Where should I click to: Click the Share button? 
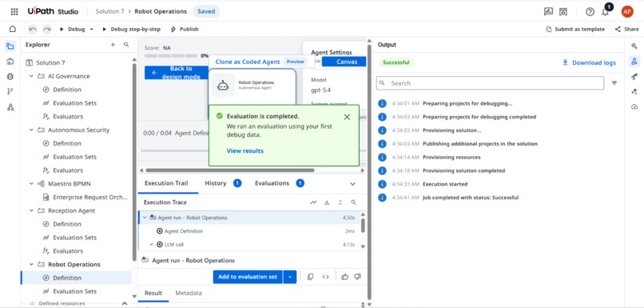click(x=626, y=29)
